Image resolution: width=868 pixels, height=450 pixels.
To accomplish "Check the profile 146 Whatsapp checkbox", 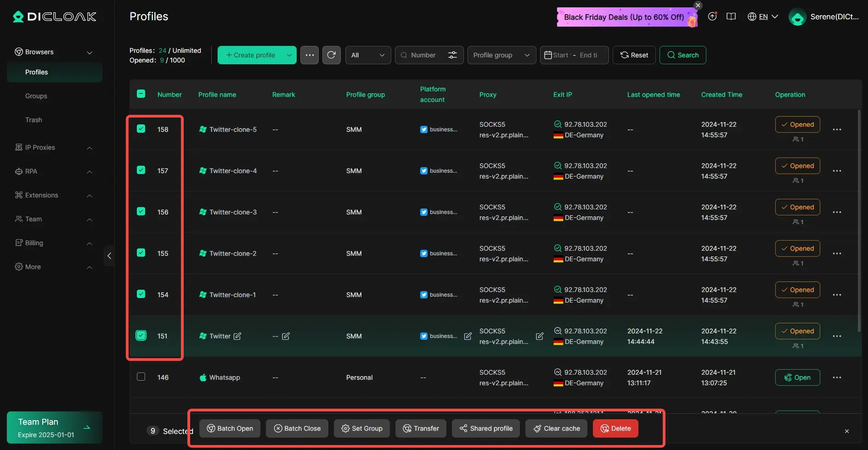I will point(141,377).
